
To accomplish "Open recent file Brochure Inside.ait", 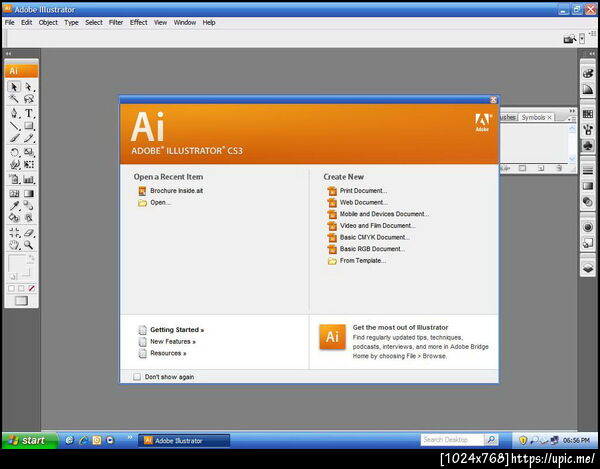I will click(x=176, y=191).
